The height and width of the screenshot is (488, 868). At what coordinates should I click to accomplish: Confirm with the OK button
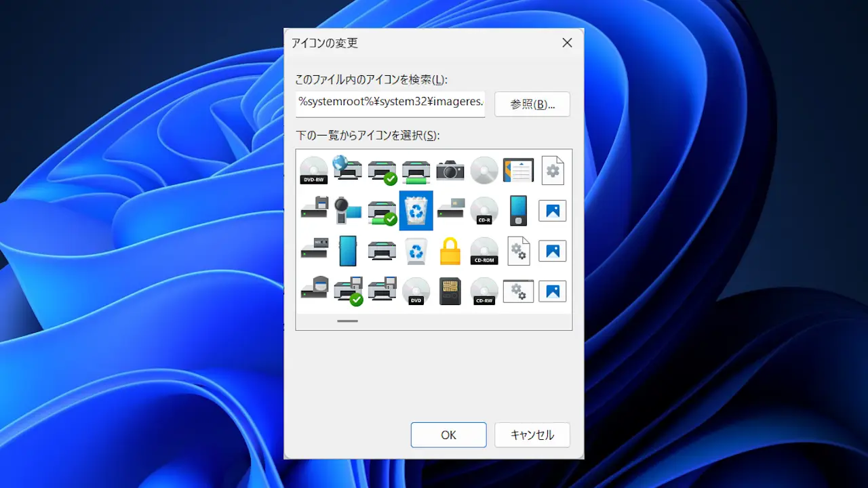[x=448, y=435]
